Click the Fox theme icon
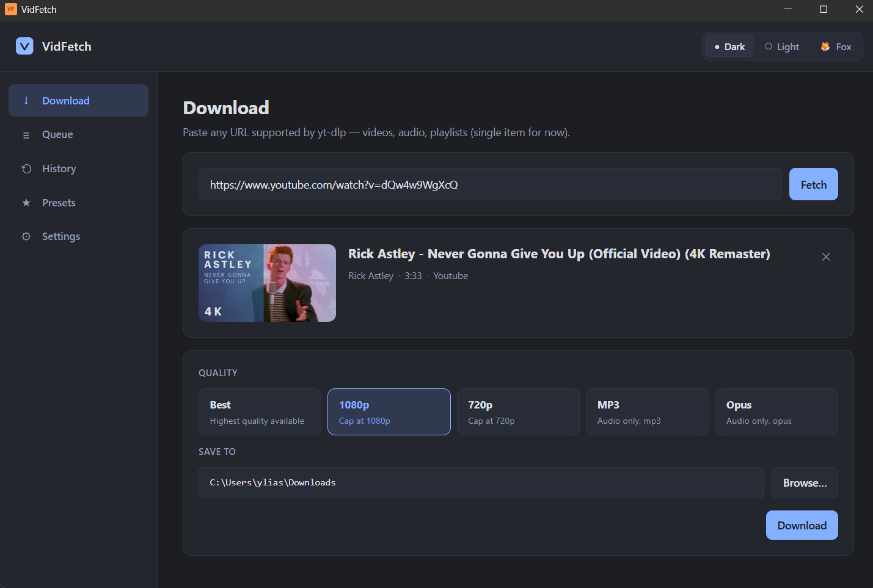The height and width of the screenshot is (588, 873). [825, 47]
